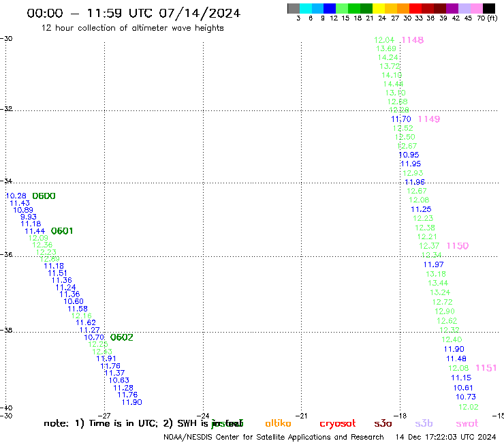Click the 0600 time marker
504x443 pixels.
click(44, 196)
